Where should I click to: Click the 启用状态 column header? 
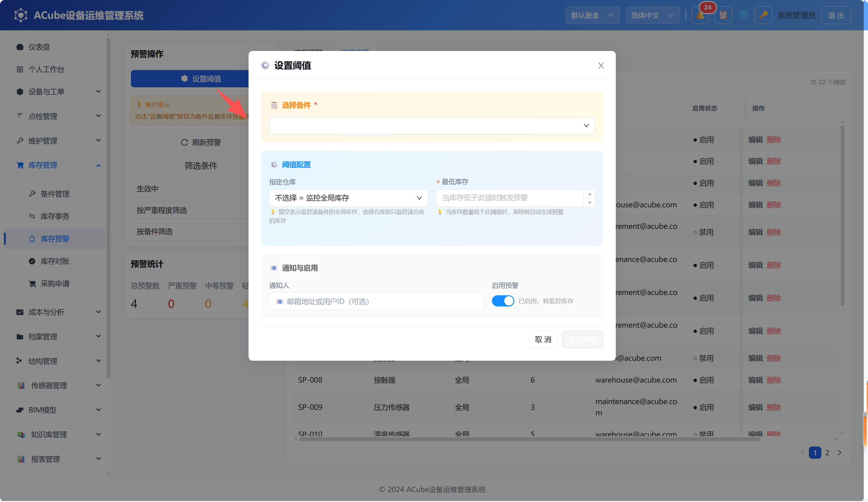(x=705, y=108)
